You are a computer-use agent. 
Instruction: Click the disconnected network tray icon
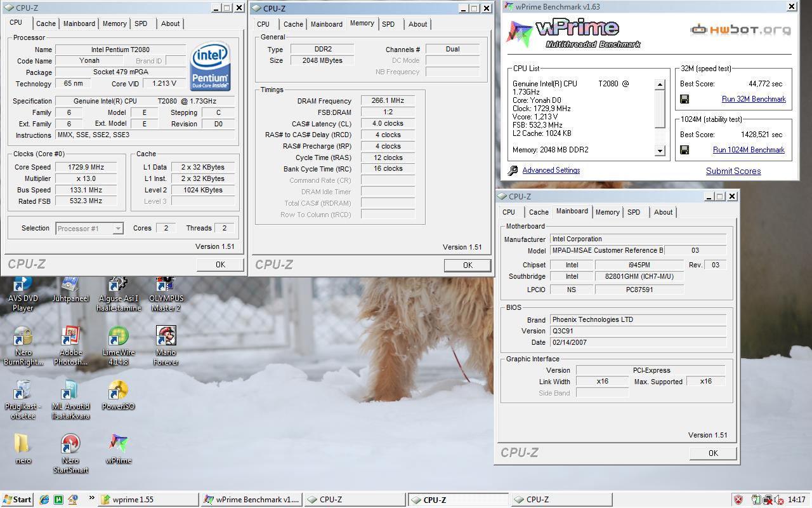(767, 500)
